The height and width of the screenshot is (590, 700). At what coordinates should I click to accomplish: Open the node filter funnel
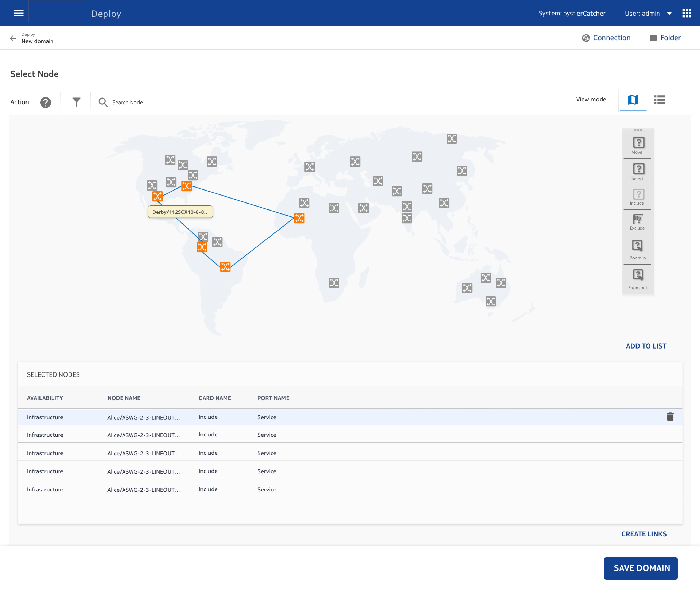point(76,102)
